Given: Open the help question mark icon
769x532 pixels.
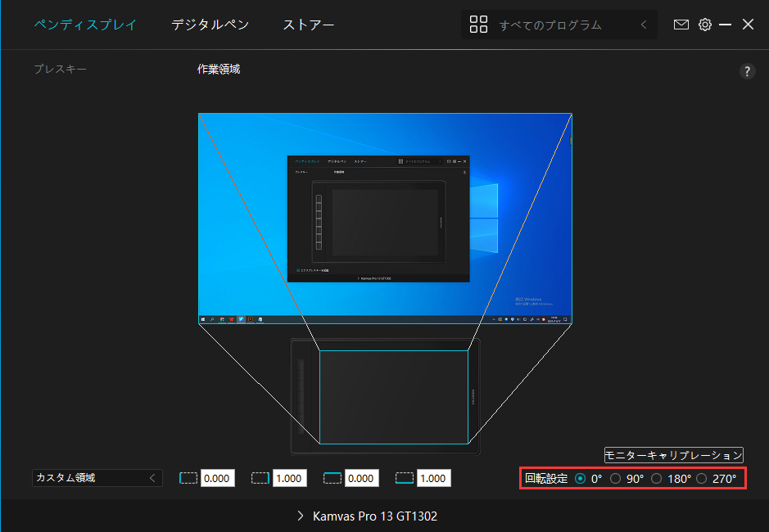Looking at the screenshot, I should pyautogui.click(x=747, y=71).
